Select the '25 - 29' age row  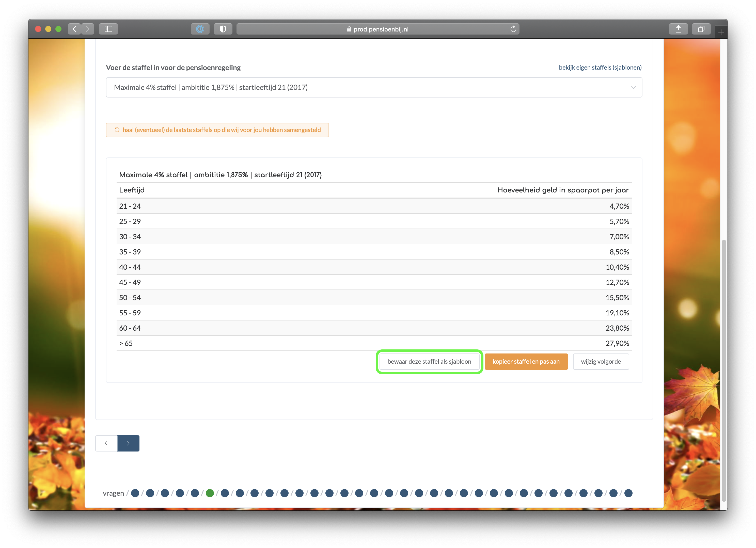click(x=374, y=221)
